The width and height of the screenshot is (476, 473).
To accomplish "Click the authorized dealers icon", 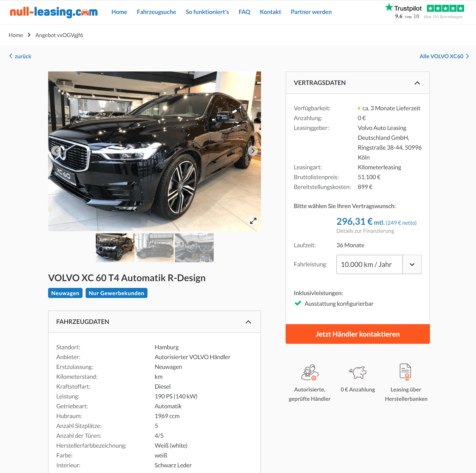I will (310, 372).
